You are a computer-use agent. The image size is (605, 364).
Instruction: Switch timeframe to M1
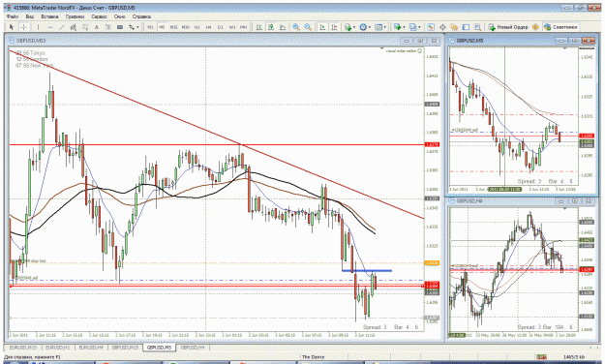tap(150, 27)
